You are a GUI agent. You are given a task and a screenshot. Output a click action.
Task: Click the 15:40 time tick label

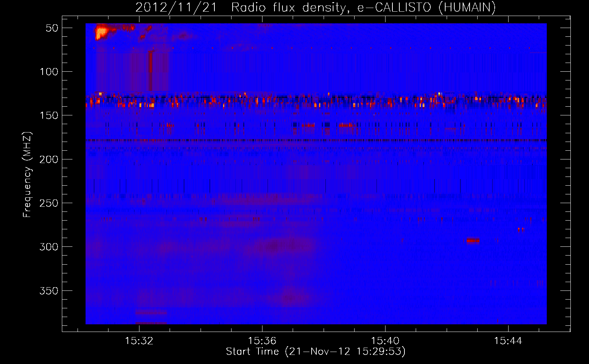click(385, 341)
